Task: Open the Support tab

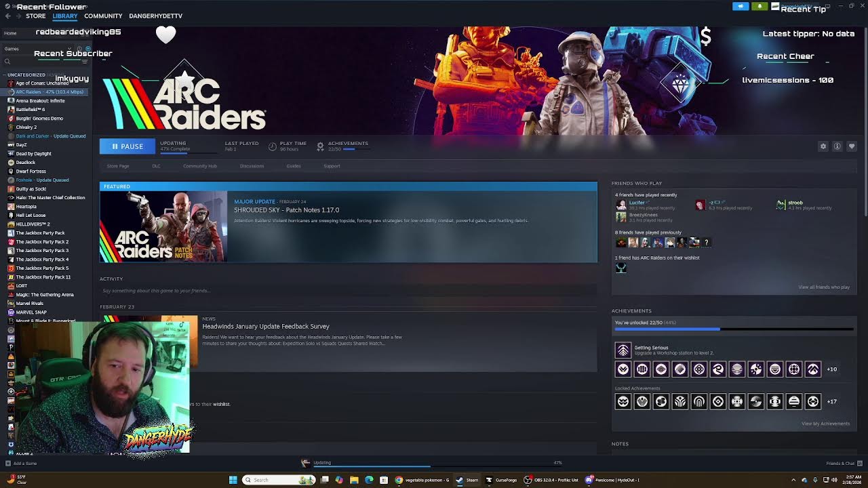Action: click(332, 166)
